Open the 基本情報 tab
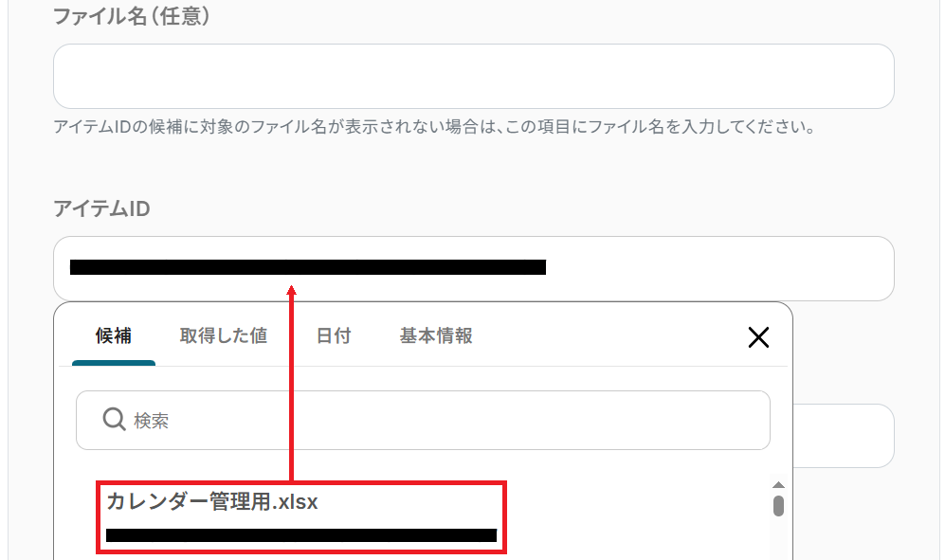The image size is (945, 560). coord(436,335)
